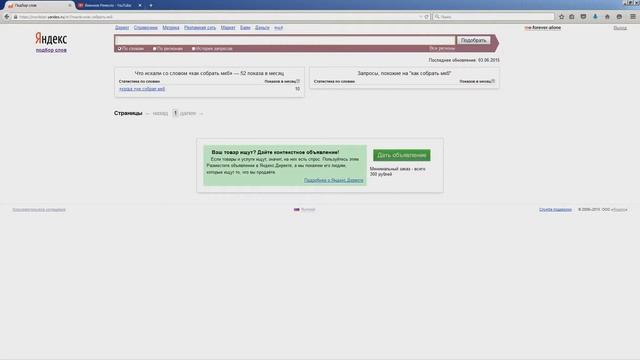Click the далее pagination link
This screenshot has height=360, width=640.
(188, 113)
